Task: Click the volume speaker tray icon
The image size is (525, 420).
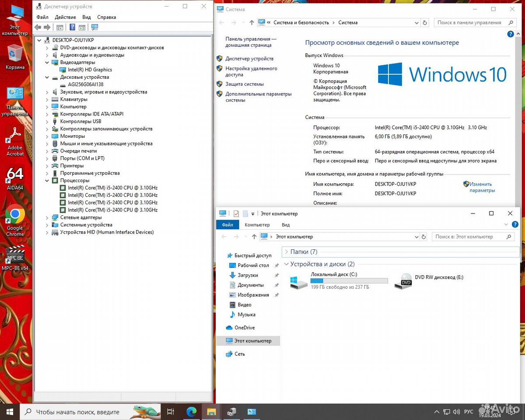Action: [x=457, y=412]
